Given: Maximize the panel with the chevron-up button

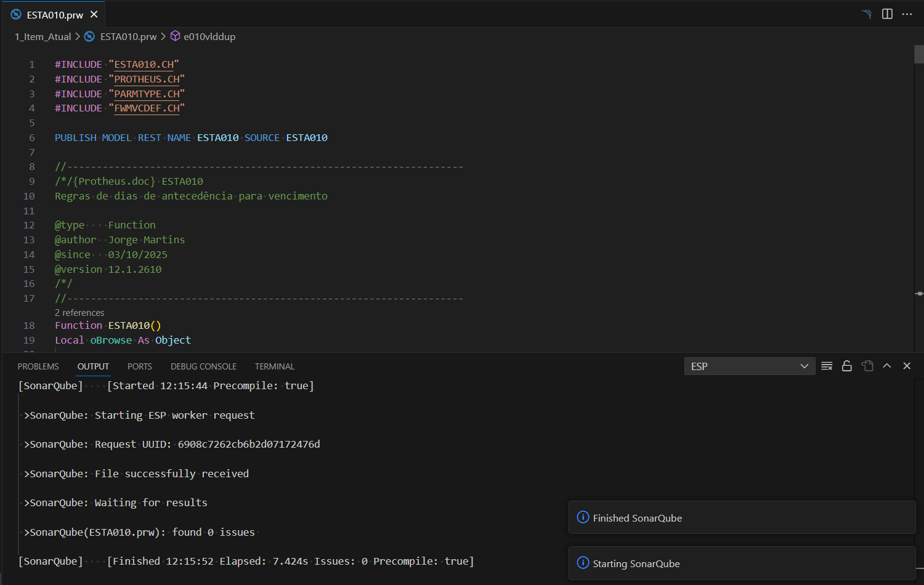Looking at the screenshot, I should (887, 366).
